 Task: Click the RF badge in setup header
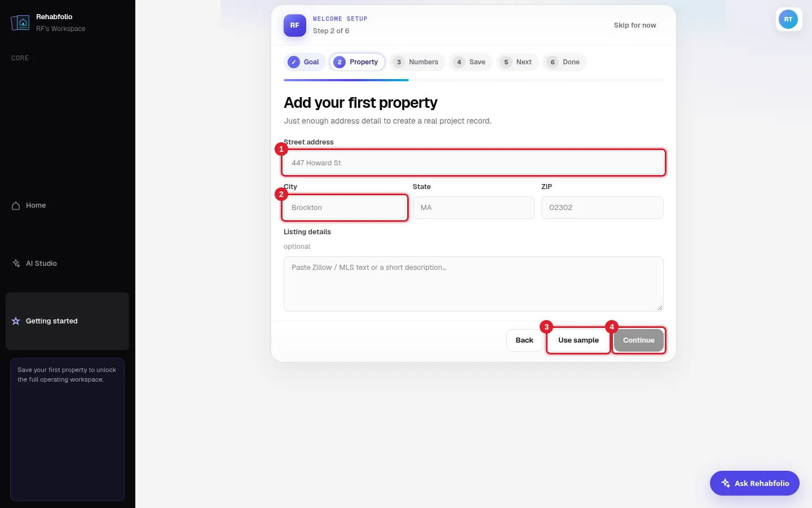click(x=295, y=25)
